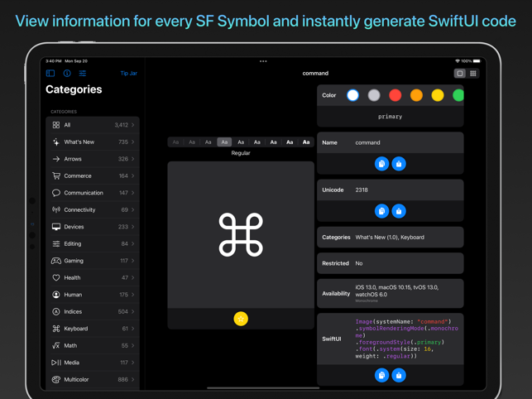
Task: Expand the All row chevron
Action: click(x=133, y=125)
